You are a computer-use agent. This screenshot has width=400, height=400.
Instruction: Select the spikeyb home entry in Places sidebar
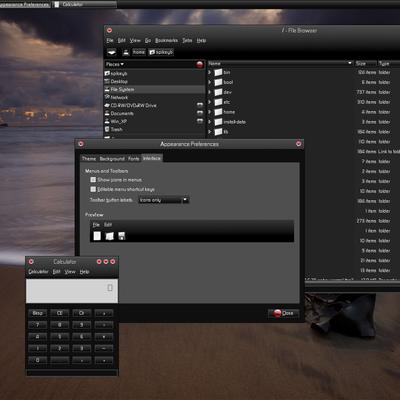coord(154,73)
